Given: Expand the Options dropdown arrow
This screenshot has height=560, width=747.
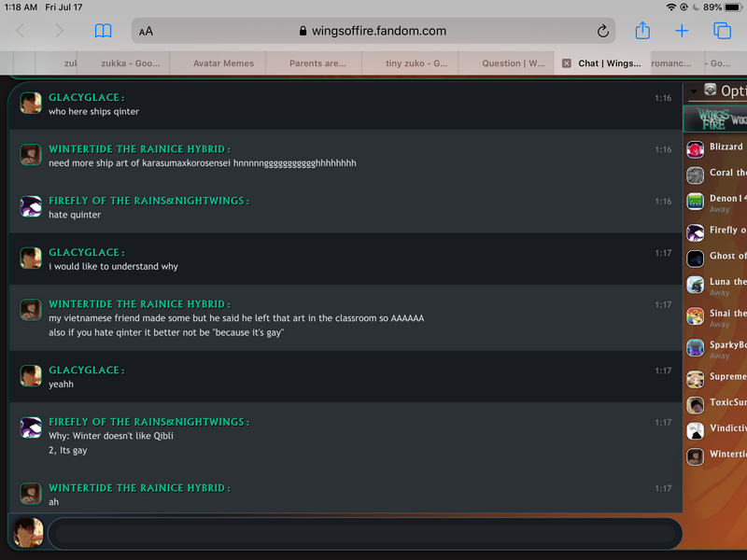Looking at the screenshot, I should [694, 91].
